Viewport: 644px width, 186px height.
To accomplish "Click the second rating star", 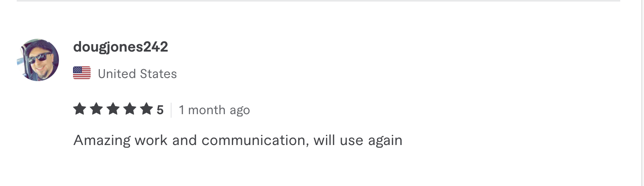I will tap(96, 109).
